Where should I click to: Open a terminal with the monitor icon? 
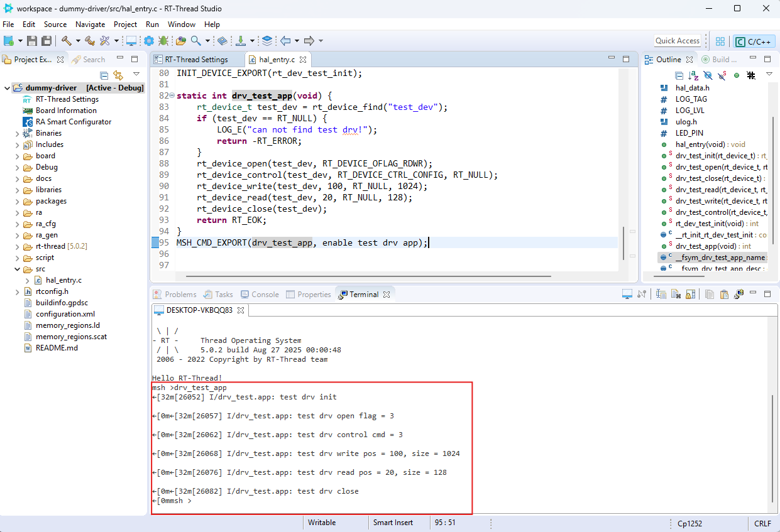coord(626,294)
